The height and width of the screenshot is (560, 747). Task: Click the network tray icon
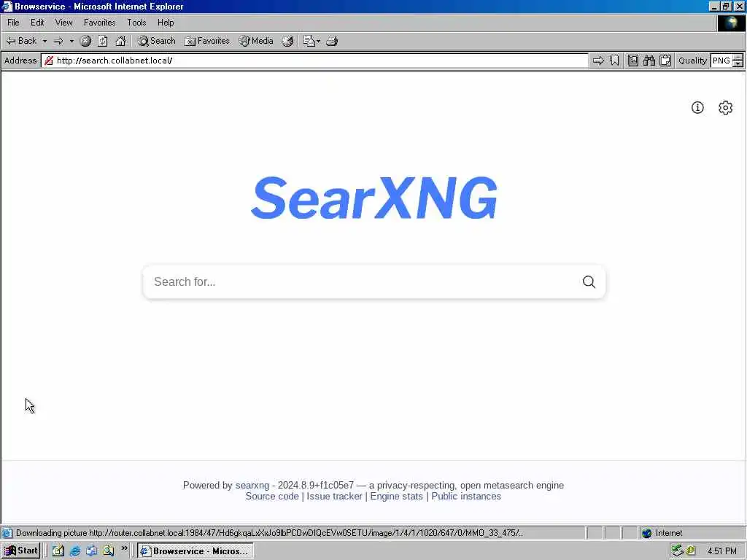pyautogui.click(x=678, y=551)
